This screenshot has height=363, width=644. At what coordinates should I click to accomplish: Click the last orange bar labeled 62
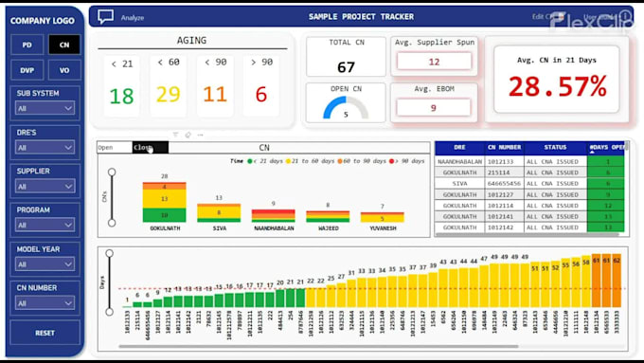tap(617, 280)
